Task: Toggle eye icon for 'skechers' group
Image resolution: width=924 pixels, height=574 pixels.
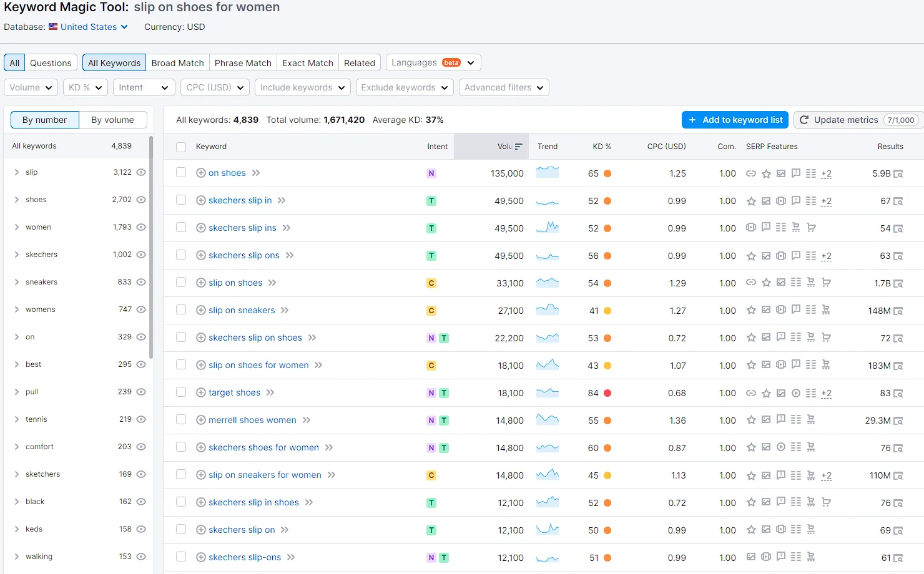Action: pos(141,255)
